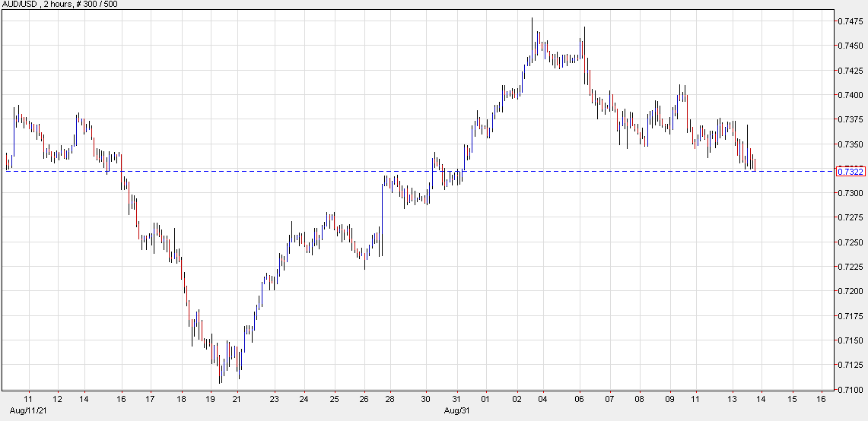This screenshot has width=868, height=421.
Task: Click the 0.7100 price axis label
Action: click(851, 390)
